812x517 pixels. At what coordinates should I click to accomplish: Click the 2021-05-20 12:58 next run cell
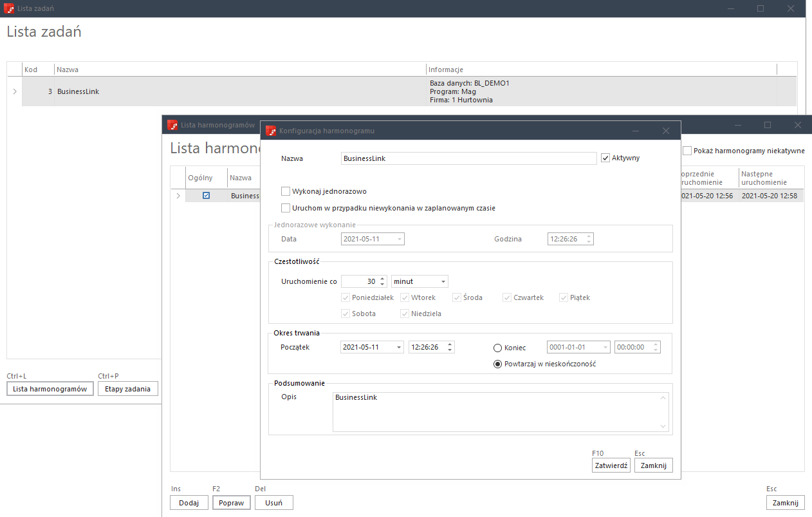pos(771,196)
